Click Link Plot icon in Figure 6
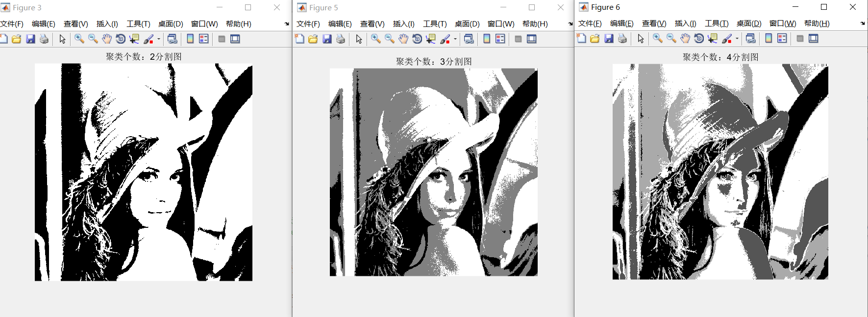 [x=750, y=38]
